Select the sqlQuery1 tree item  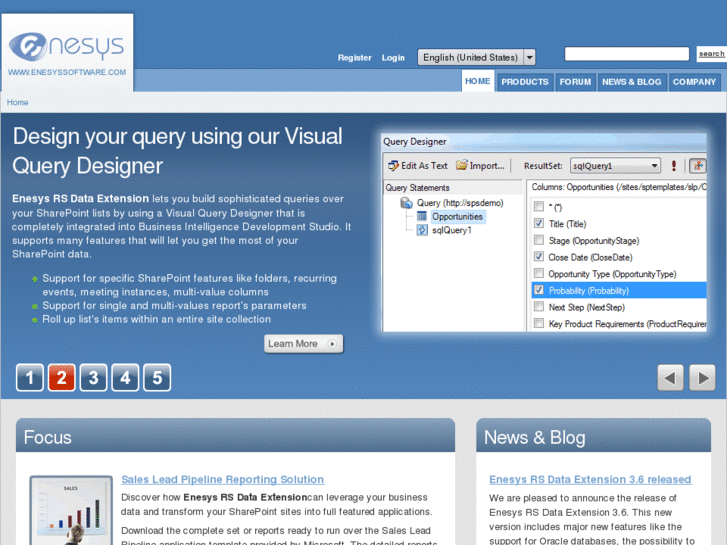[x=452, y=230]
